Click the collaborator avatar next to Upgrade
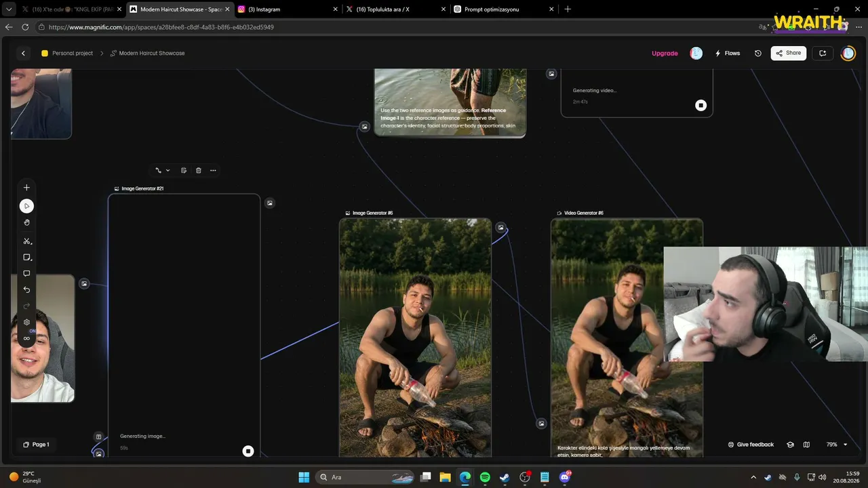Viewport: 868px width, 488px height. point(696,54)
